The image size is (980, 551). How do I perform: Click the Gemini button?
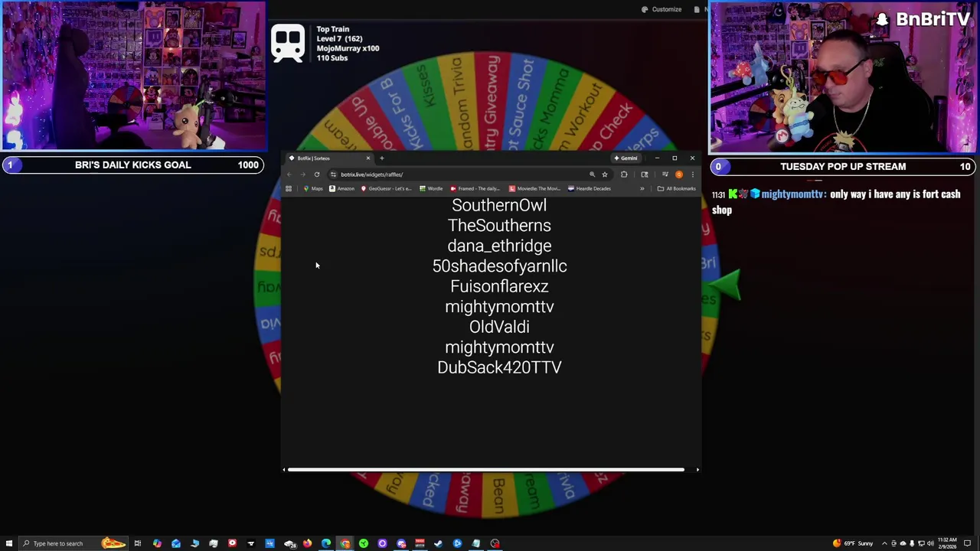tap(626, 158)
